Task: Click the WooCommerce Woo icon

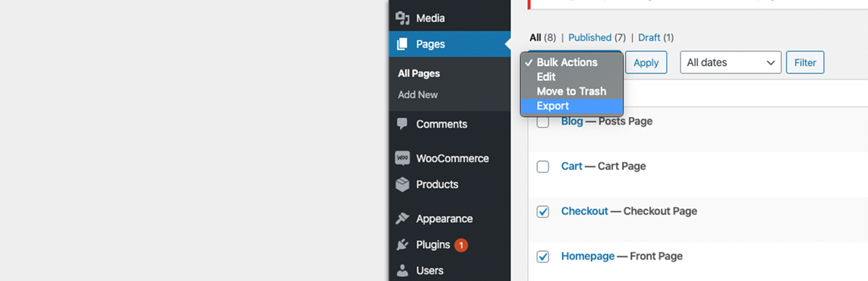Action: [x=403, y=158]
